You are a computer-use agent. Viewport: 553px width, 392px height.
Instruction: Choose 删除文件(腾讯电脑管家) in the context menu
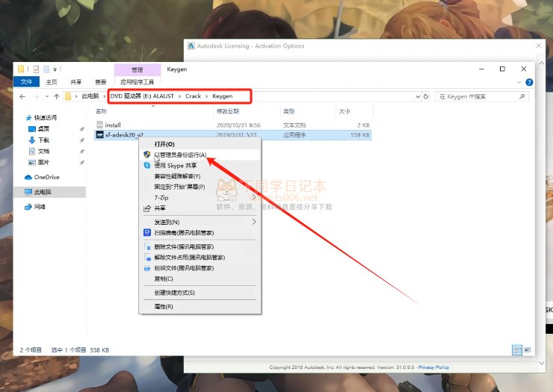coord(200,246)
